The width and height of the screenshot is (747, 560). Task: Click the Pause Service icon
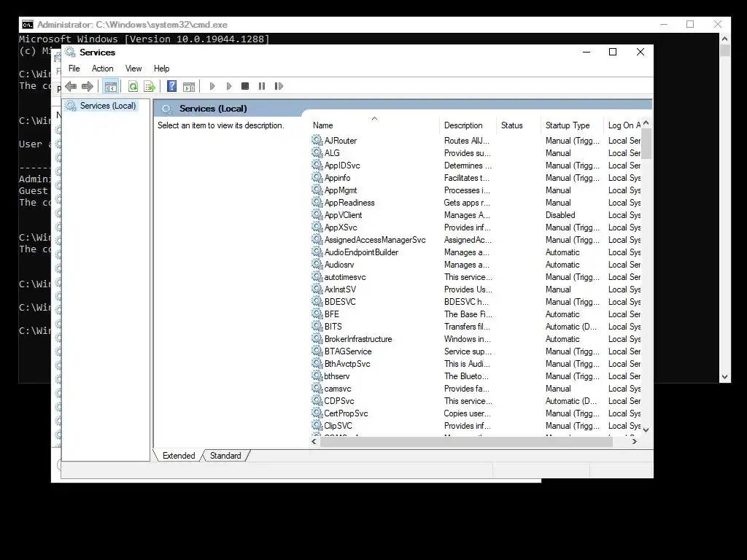[x=262, y=86]
